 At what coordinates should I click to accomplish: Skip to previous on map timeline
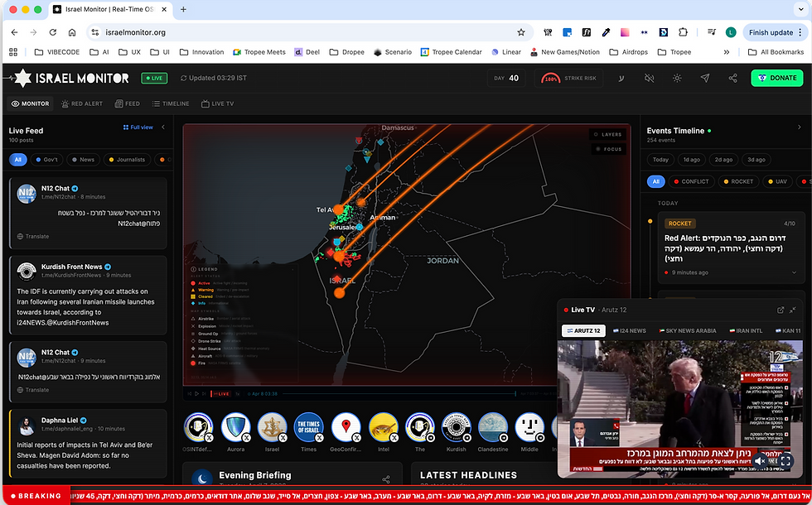click(189, 394)
